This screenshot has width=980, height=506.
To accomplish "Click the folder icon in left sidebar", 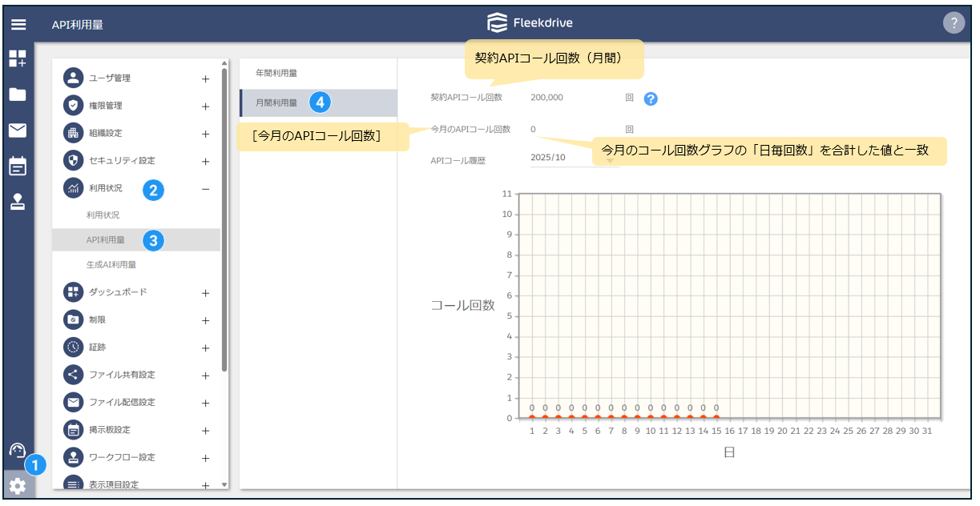I will tap(18, 94).
